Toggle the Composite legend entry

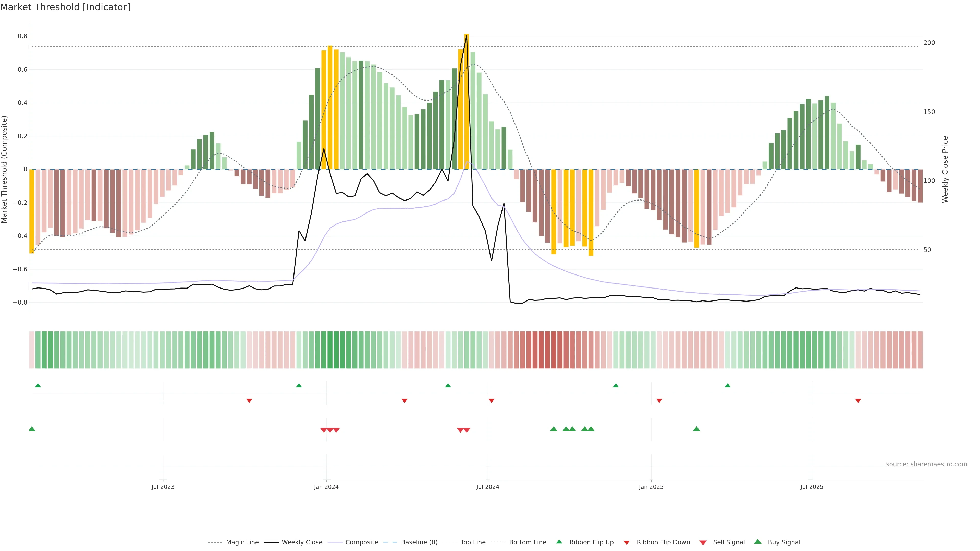[361, 542]
